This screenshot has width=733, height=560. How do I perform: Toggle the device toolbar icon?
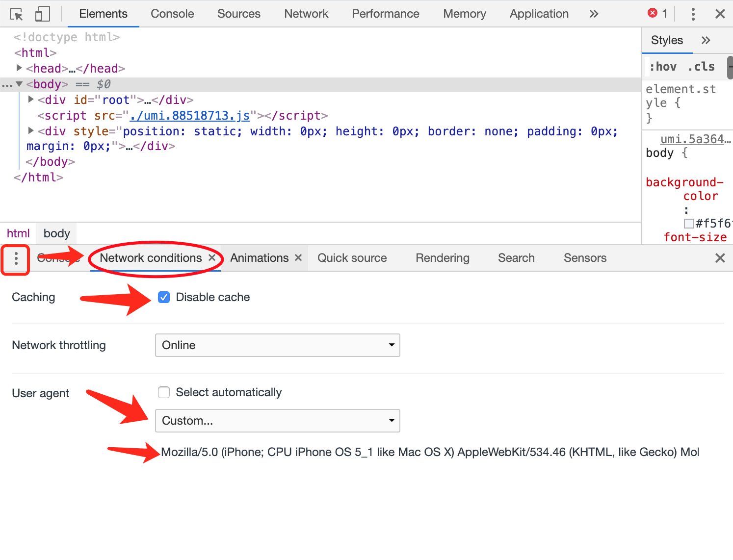(x=43, y=14)
